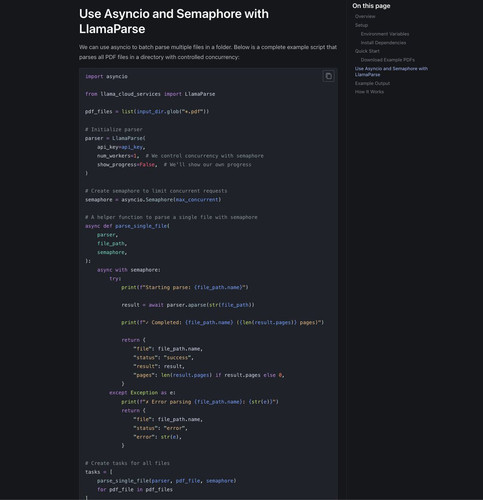Viewport: 483px width, 500px height.
Task: Click the asyncio.Semaphore assignment line
Action: pos(153,200)
